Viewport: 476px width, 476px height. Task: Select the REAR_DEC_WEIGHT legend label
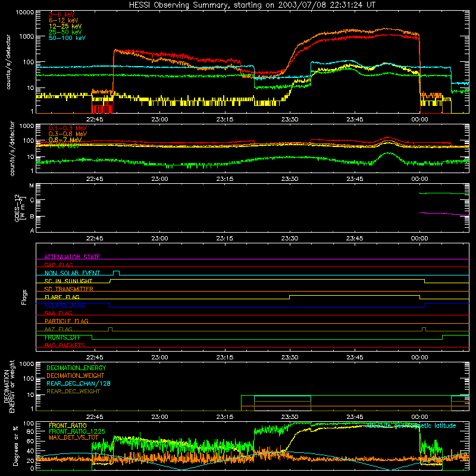point(73,392)
